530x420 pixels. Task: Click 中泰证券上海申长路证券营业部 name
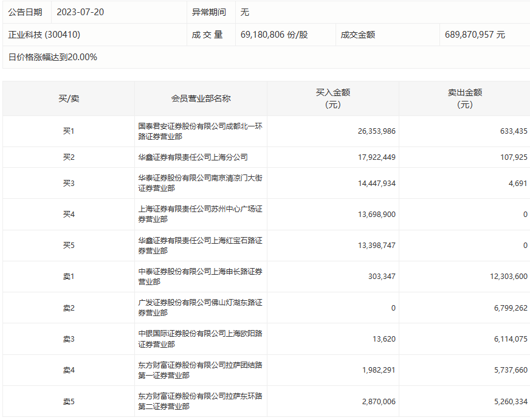[x=200, y=277]
